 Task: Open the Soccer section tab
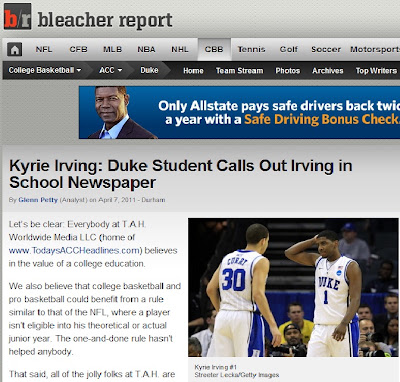click(326, 49)
